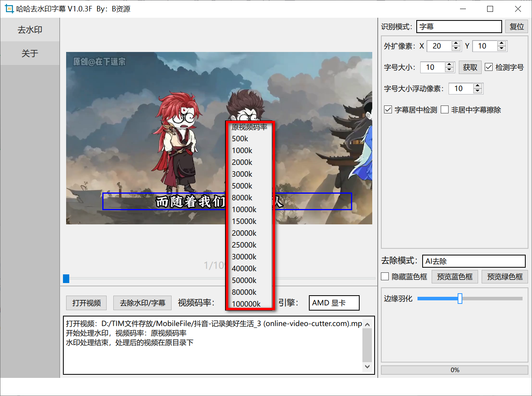Minimize the 哈哈去水印字幕 window
The height and width of the screenshot is (396, 532).
[463, 9]
